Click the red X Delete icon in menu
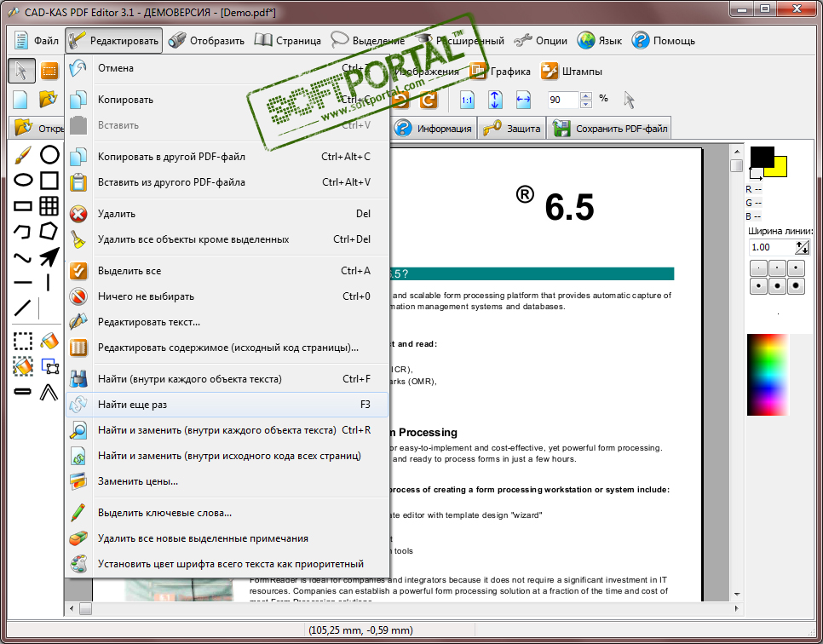The image size is (823, 644). (78, 214)
